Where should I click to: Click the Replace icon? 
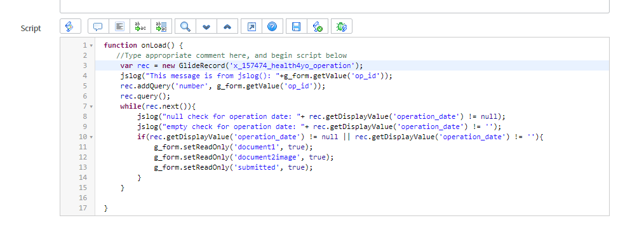140,27
